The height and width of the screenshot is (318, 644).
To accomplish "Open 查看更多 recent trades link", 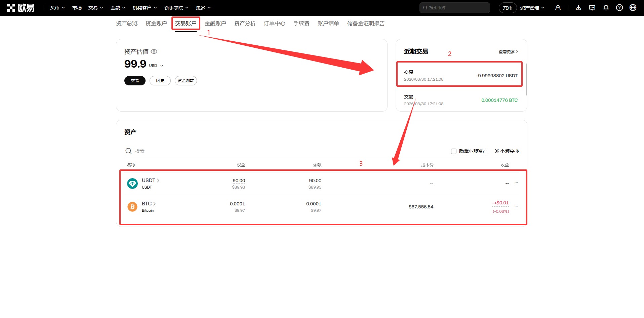I will coord(508,52).
